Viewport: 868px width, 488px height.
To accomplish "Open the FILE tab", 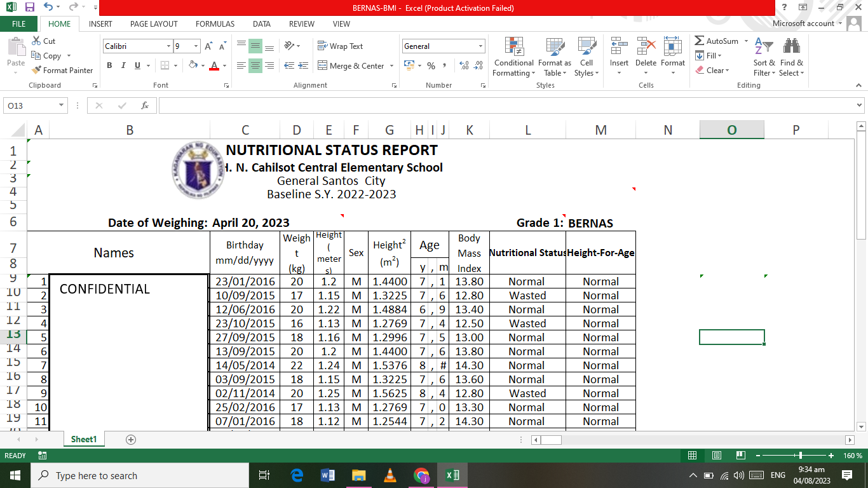I will (x=19, y=24).
